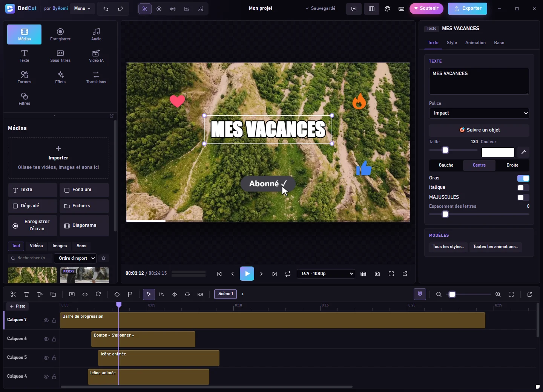Click the Exporter button
Screen dimensions: 543x392
point(468,9)
